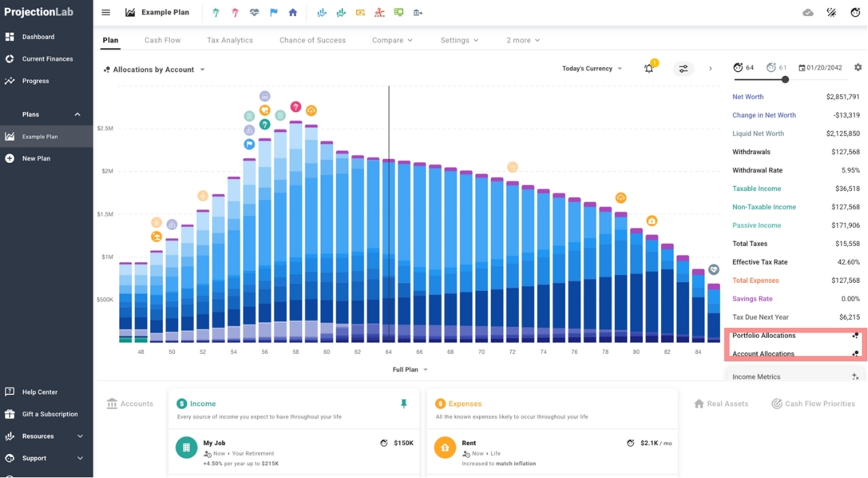Click the Net Worth metric link
This screenshot has height=478, width=868.
tap(747, 97)
